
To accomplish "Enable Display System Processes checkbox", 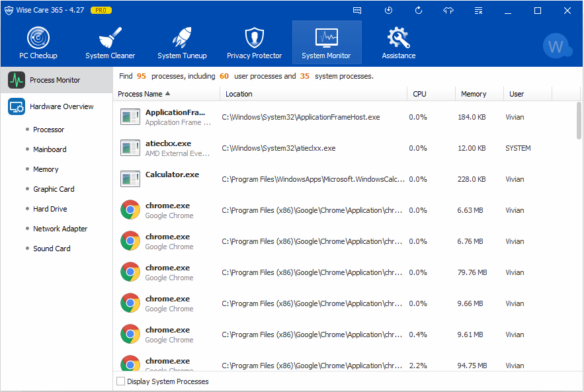I will 120,381.
